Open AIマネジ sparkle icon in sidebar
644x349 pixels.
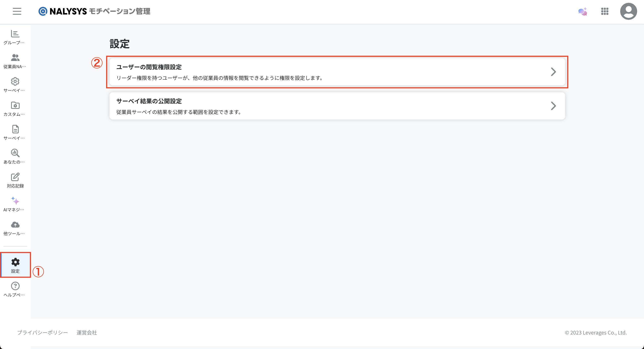coord(15,201)
